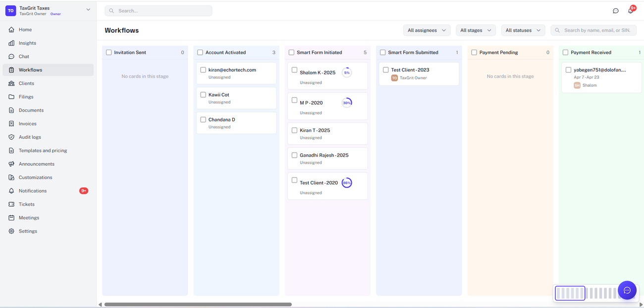Click the Chat bubble icon in sidebar
The height and width of the screenshot is (308, 644).
[x=11, y=57]
